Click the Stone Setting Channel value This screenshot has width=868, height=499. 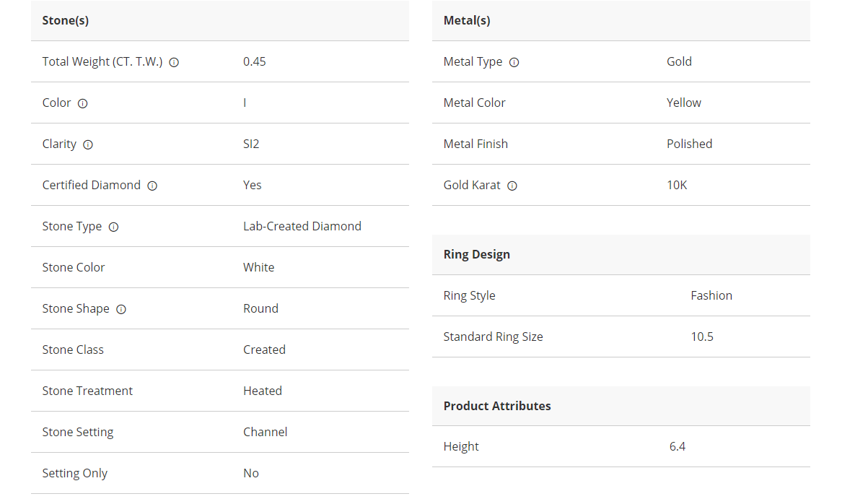pos(265,432)
